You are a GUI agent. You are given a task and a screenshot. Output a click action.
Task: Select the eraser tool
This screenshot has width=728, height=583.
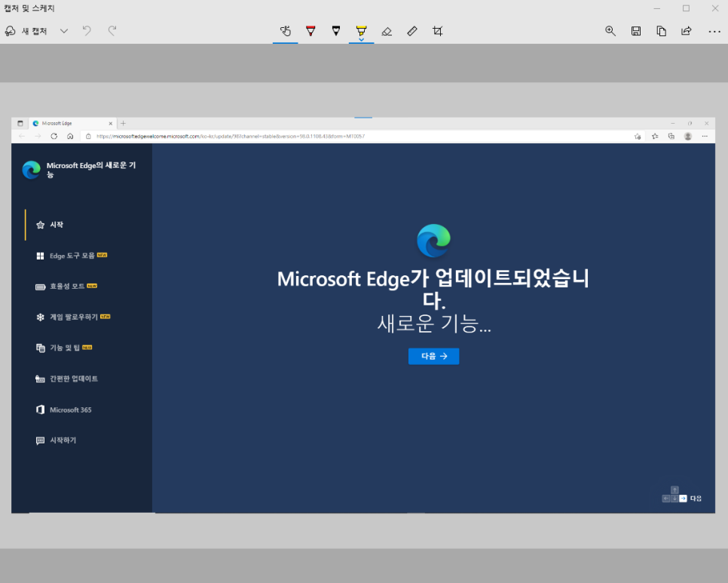click(x=387, y=31)
